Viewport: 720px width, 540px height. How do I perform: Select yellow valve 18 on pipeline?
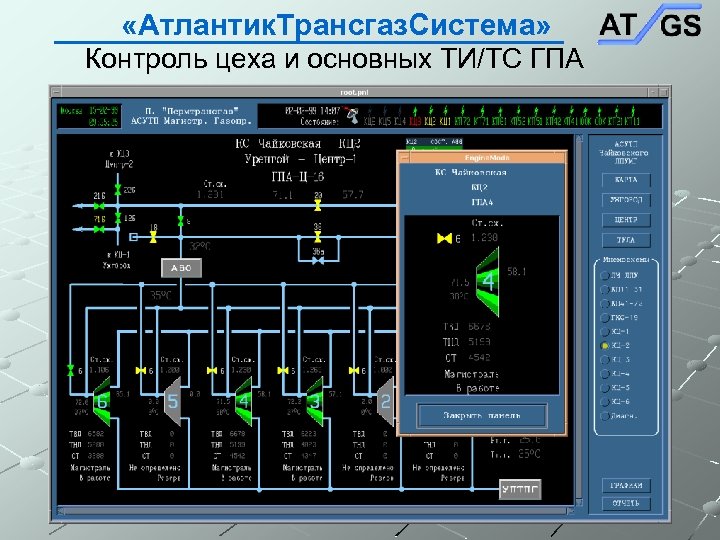[x=153, y=237]
